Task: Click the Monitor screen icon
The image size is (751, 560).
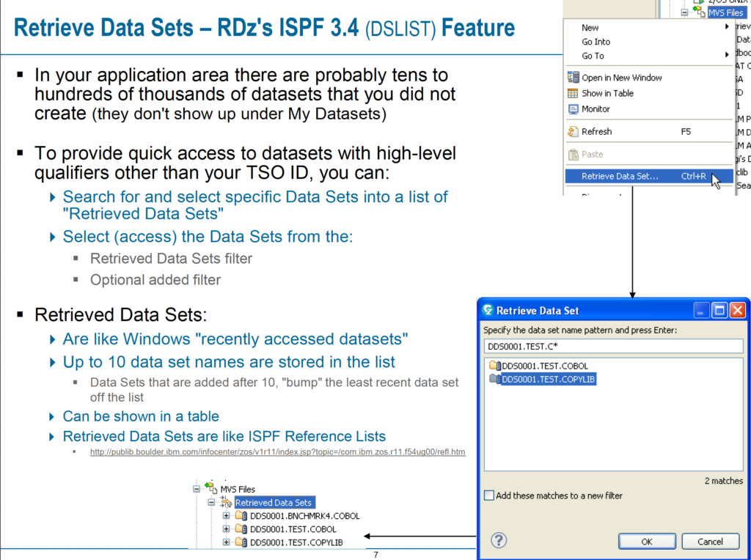Action: 574,109
